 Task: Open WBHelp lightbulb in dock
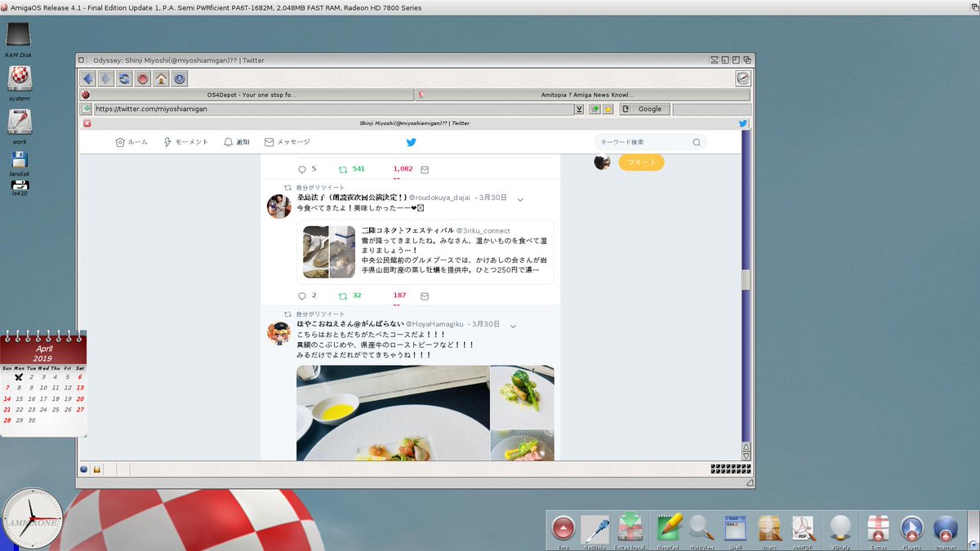point(840,531)
